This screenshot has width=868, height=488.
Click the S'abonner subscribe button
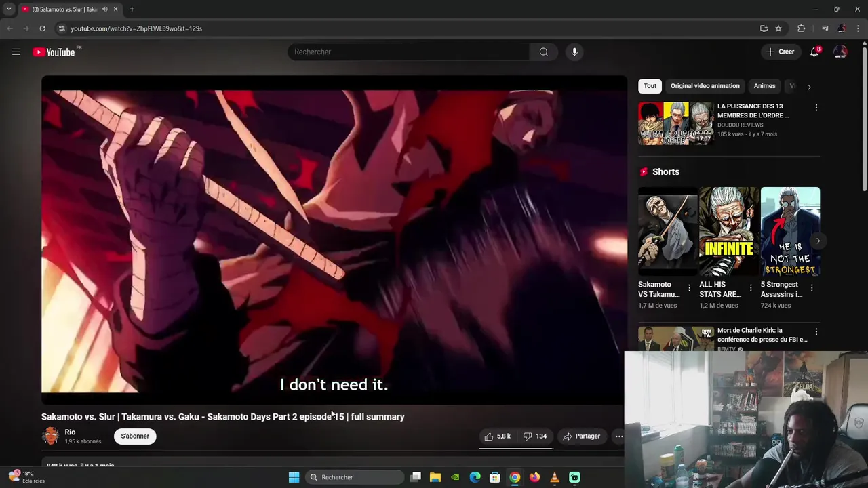click(x=135, y=436)
